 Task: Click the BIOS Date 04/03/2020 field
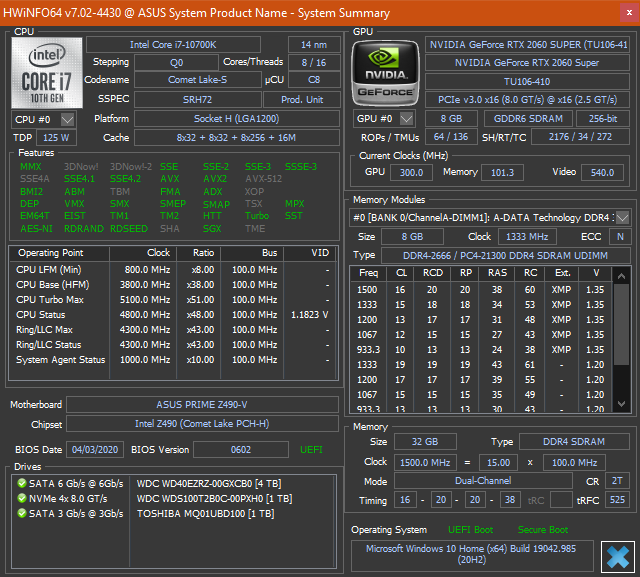95,450
